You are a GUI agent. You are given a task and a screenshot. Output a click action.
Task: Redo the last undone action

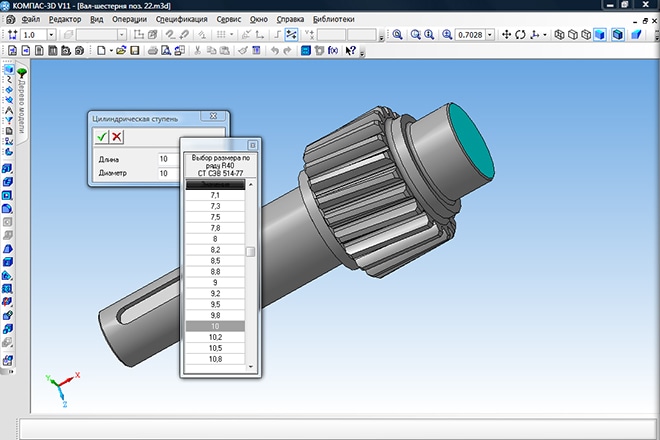pyautogui.click(x=287, y=51)
